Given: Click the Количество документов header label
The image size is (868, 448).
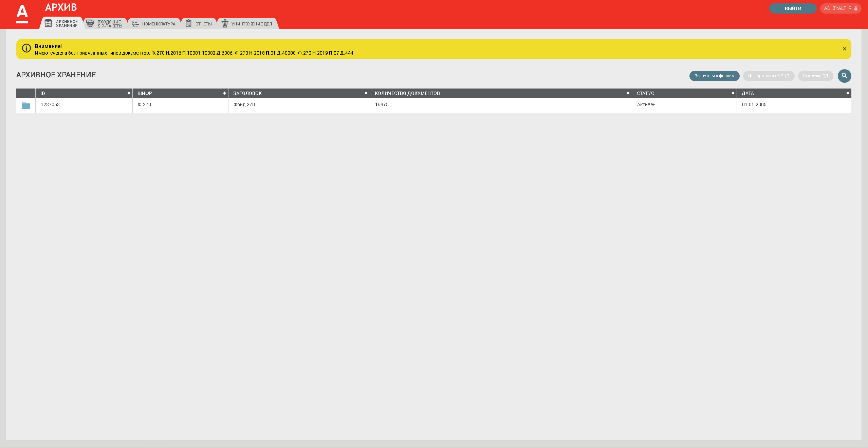Looking at the screenshot, I should tap(407, 93).
